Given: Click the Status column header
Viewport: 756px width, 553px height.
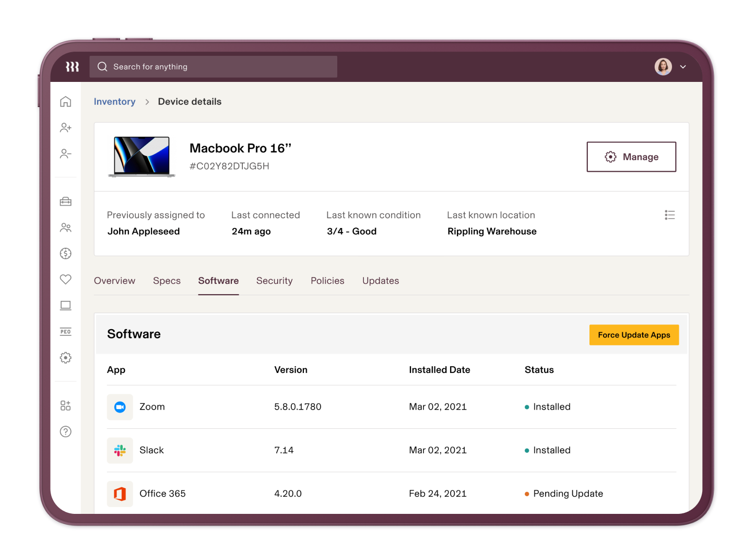Looking at the screenshot, I should (539, 370).
